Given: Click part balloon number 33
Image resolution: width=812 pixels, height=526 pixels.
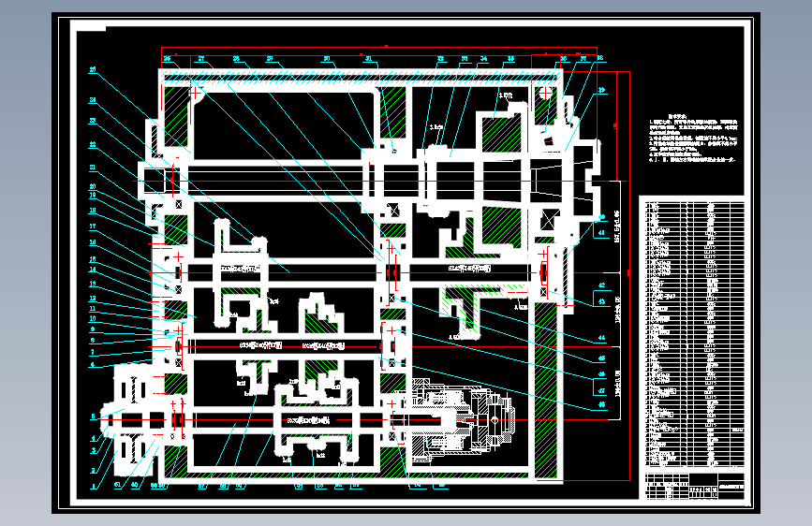Looking at the screenshot, I should coord(465,59).
